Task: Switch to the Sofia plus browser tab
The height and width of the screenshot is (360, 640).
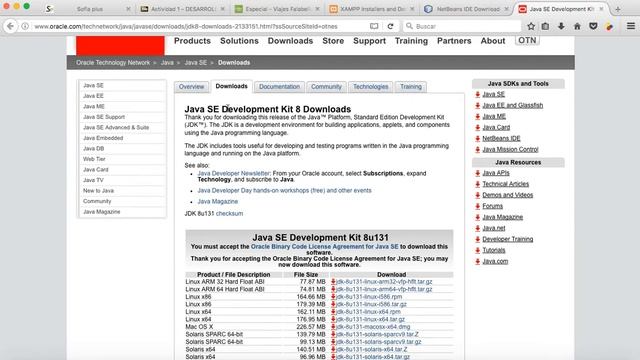Action: [89, 9]
